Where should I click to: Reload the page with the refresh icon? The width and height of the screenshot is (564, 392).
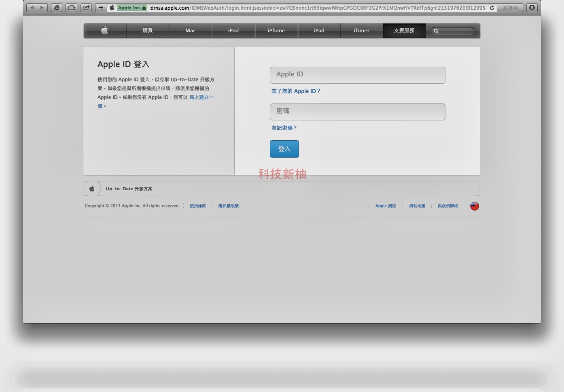pos(492,8)
